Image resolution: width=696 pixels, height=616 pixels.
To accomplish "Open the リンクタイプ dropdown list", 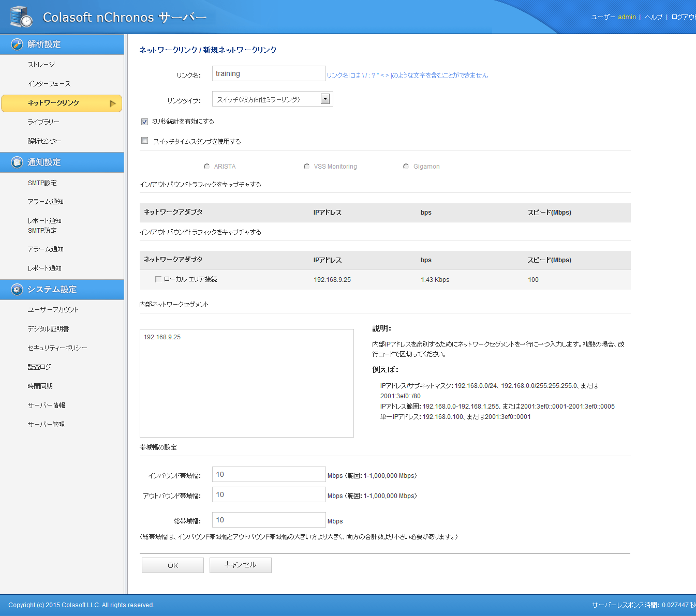I will [325, 99].
